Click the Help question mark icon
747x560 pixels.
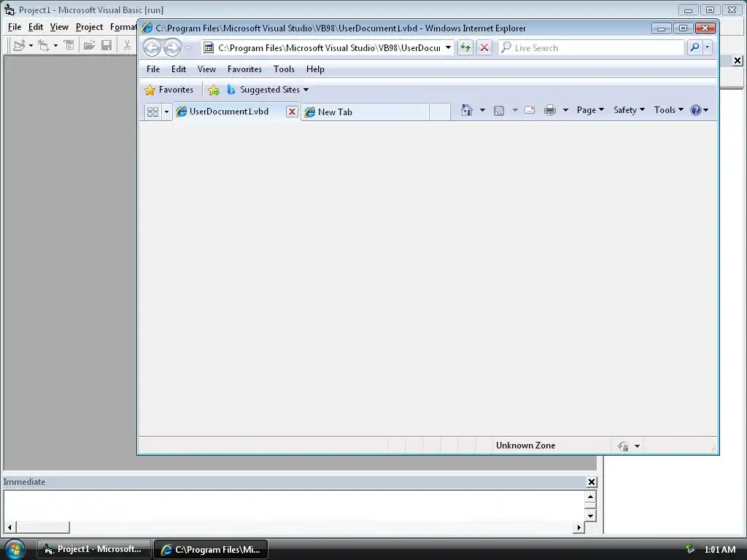point(695,110)
